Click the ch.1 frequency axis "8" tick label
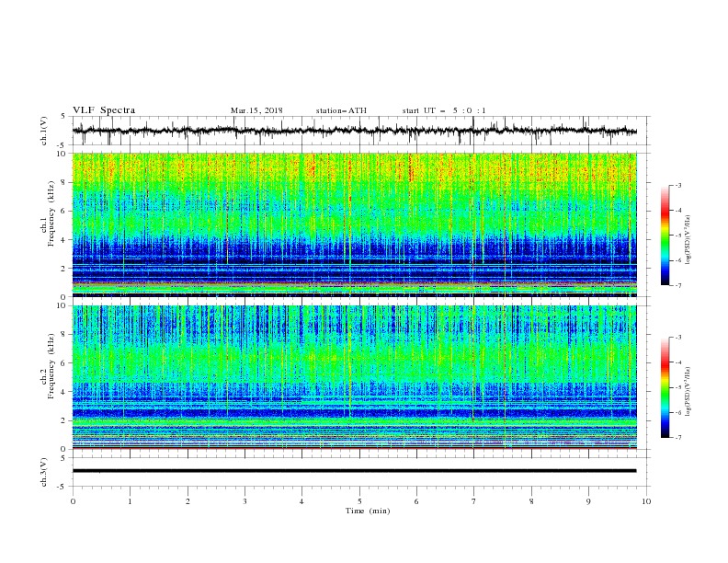This screenshot has width=728, height=563. click(x=64, y=182)
